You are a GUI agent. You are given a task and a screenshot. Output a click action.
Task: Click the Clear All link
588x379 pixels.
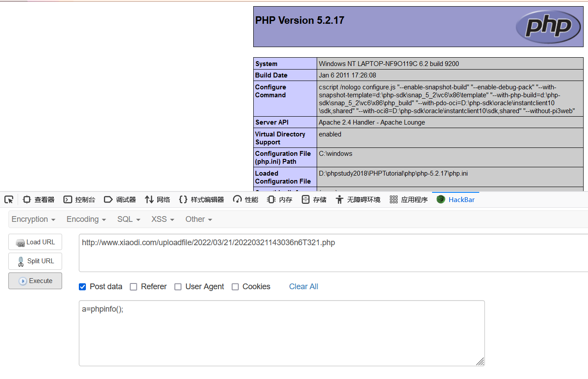pos(303,287)
